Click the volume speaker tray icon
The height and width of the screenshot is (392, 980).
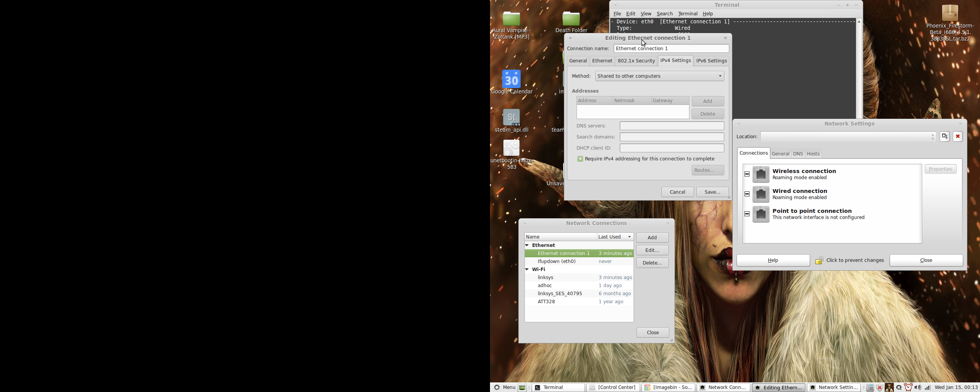(918, 387)
